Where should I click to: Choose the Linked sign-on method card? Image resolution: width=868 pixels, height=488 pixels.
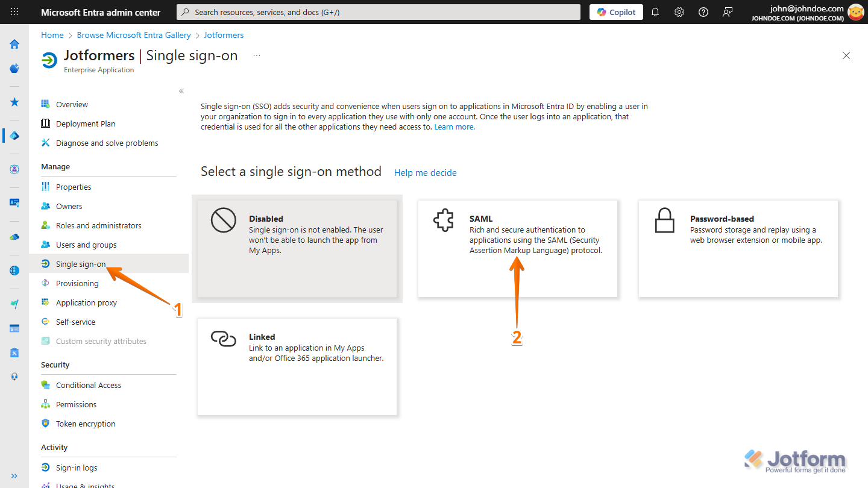[x=297, y=366]
